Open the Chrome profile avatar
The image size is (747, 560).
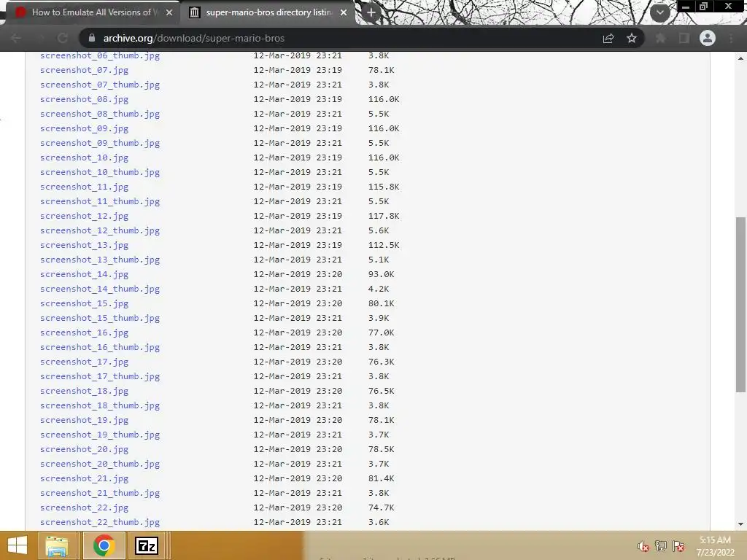click(x=708, y=38)
